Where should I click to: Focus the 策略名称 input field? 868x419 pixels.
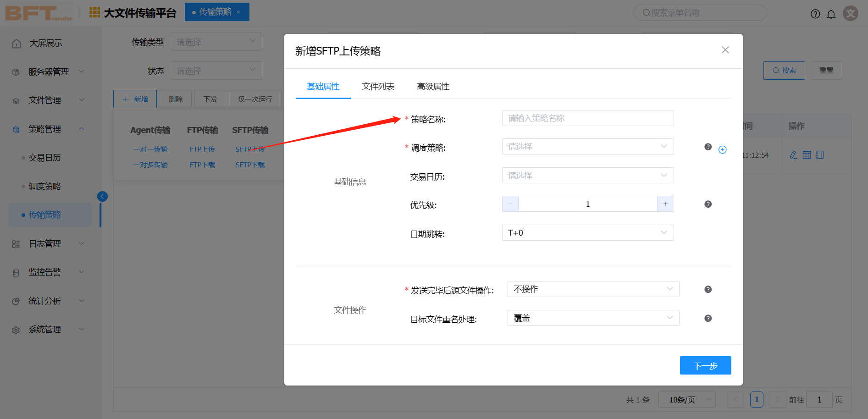point(587,118)
